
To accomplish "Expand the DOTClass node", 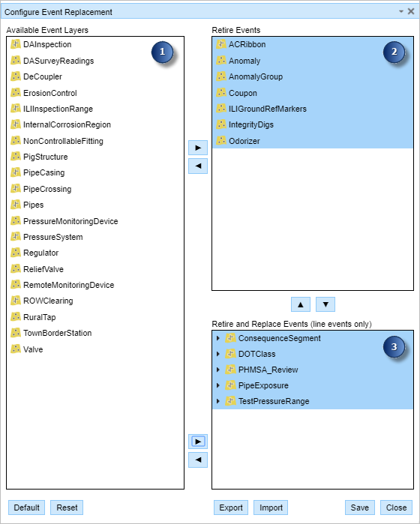I will [218, 354].
